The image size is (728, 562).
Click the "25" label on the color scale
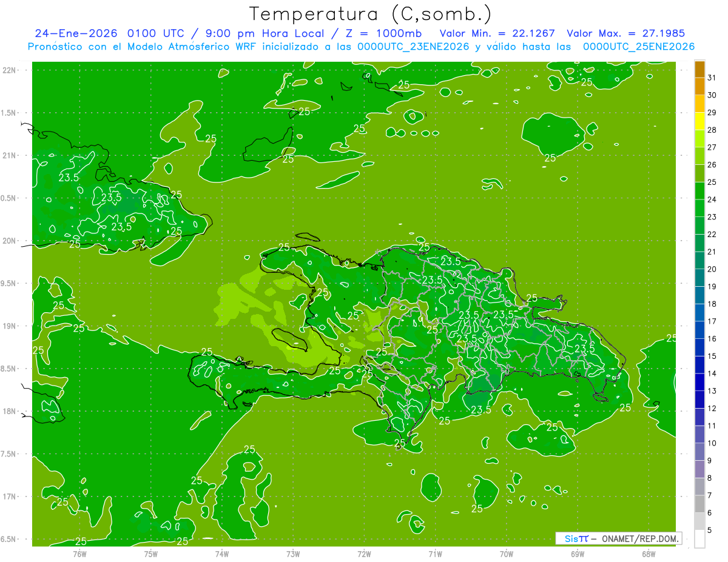coord(712,182)
